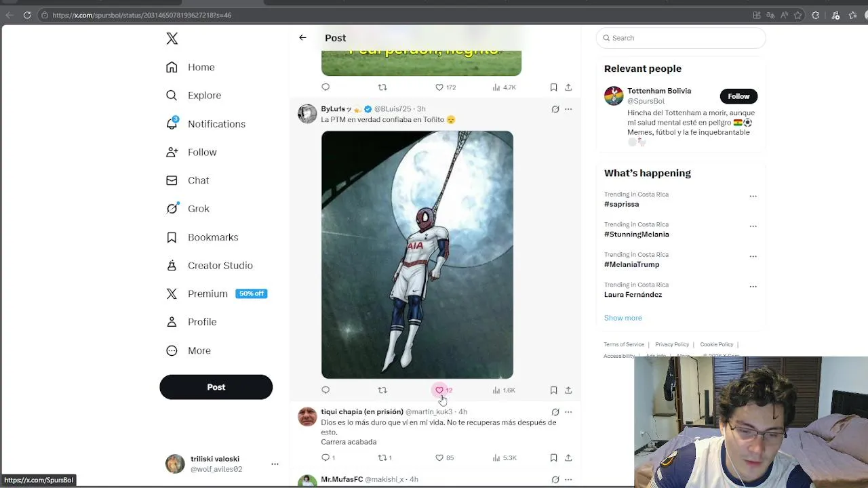Open account menu dots beside triliski valoski

(275, 464)
